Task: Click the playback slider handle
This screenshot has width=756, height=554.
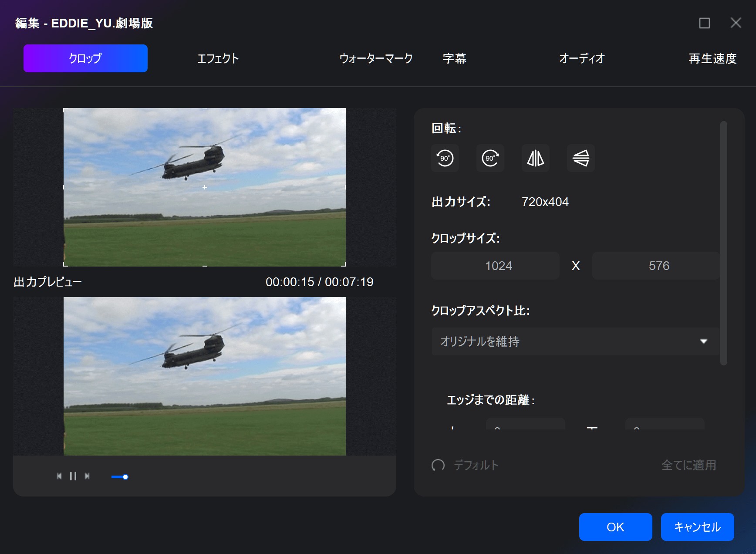Action: point(125,477)
